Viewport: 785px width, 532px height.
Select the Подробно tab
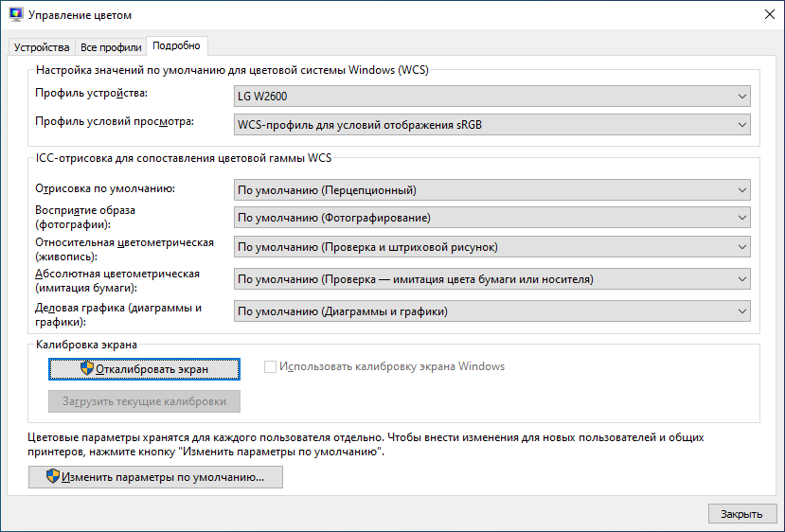coord(177,45)
